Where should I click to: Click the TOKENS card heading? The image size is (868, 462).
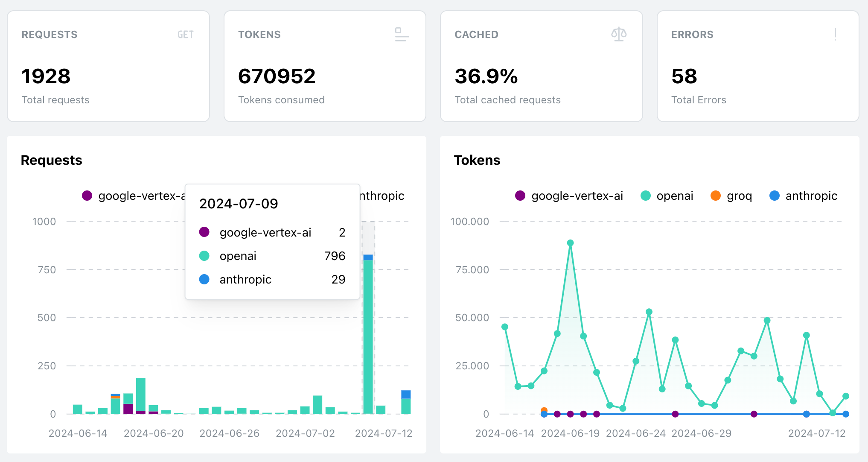click(x=259, y=35)
